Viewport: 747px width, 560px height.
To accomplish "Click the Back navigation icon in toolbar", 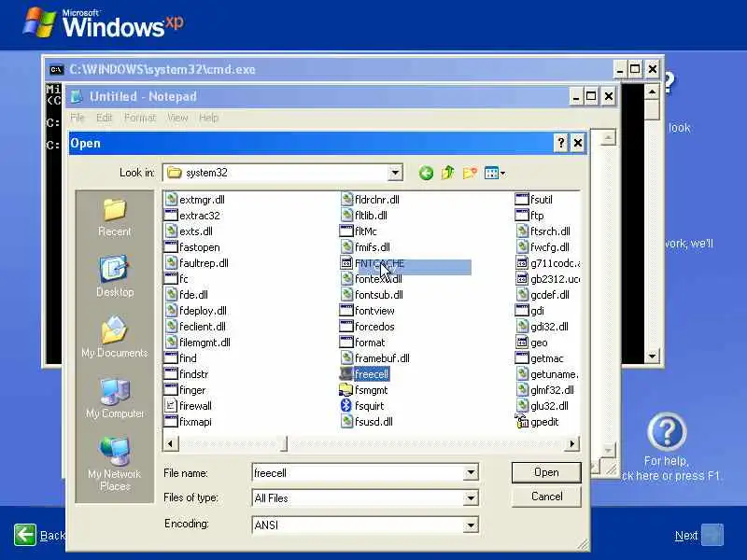I will [426, 173].
